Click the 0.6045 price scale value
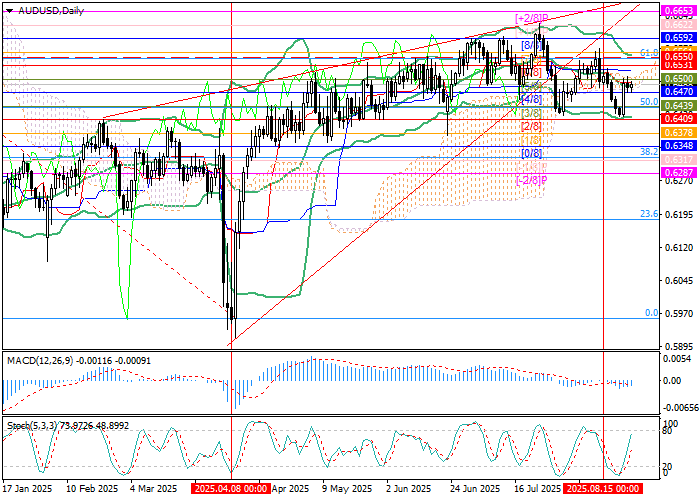The image size is (700, 500). click(x=680, y=281)
